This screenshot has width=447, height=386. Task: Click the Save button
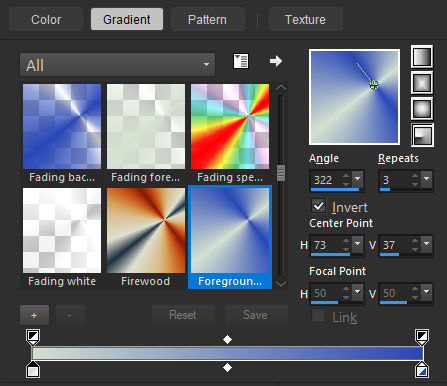coord(255,315)
